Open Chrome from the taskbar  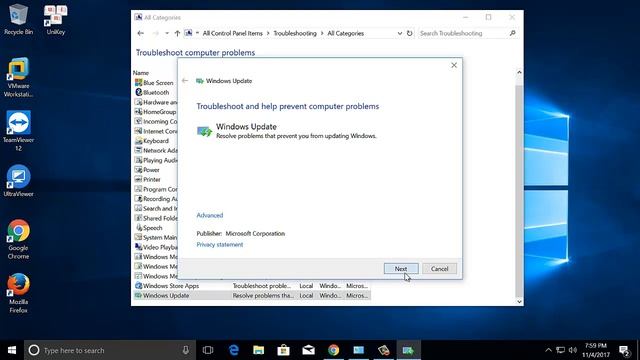[333, 350]
